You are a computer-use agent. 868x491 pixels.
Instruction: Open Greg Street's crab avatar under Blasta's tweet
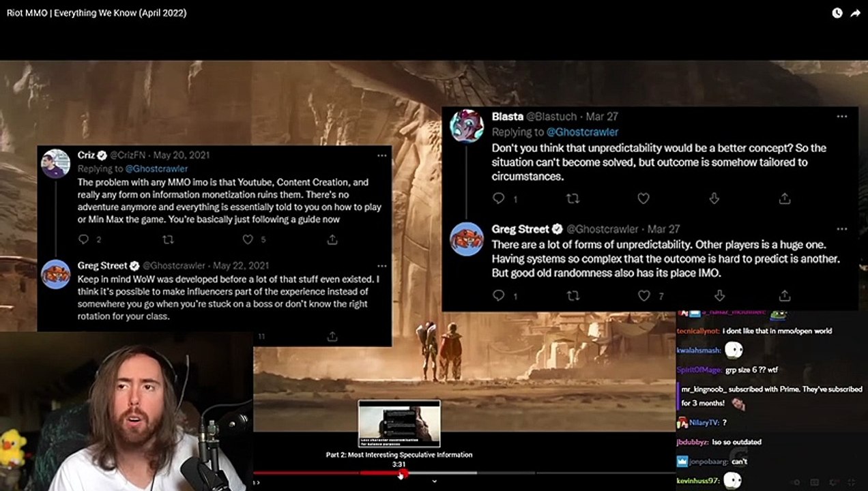pyautogui.click(x=467, y=239)
